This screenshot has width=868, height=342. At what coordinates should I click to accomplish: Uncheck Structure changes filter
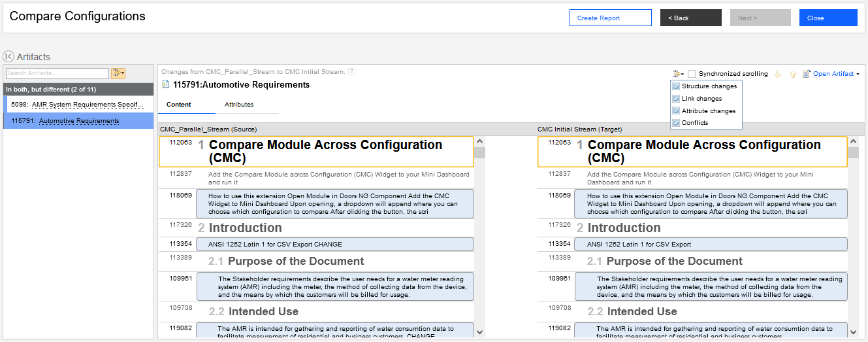click(676, 86)
